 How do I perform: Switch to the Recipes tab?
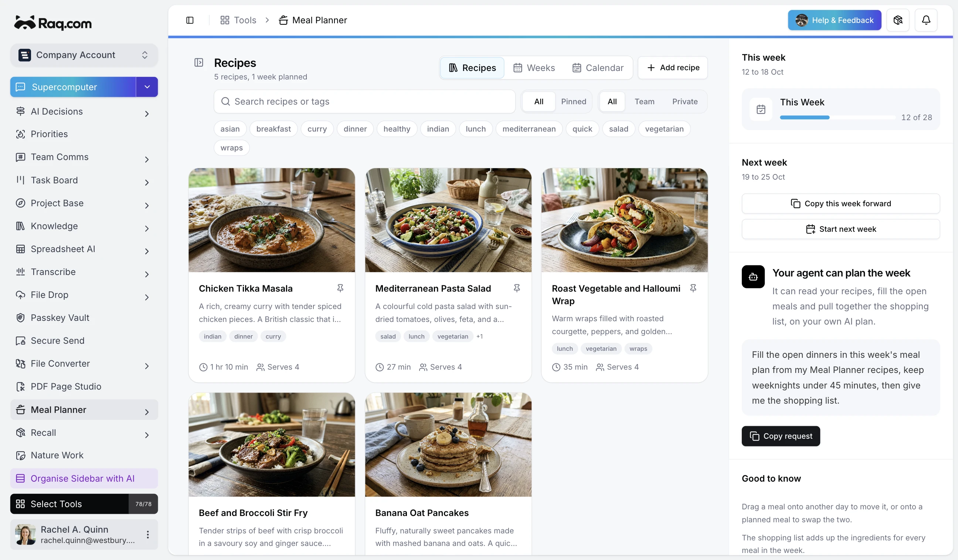pos(472,68)
